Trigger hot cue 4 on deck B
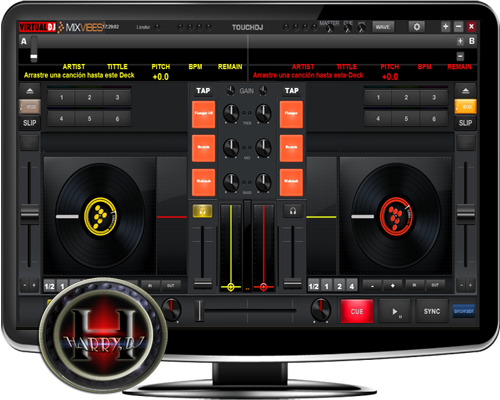Image resolution: width=500 pixels, height=400 pixels. click(378, 119)
